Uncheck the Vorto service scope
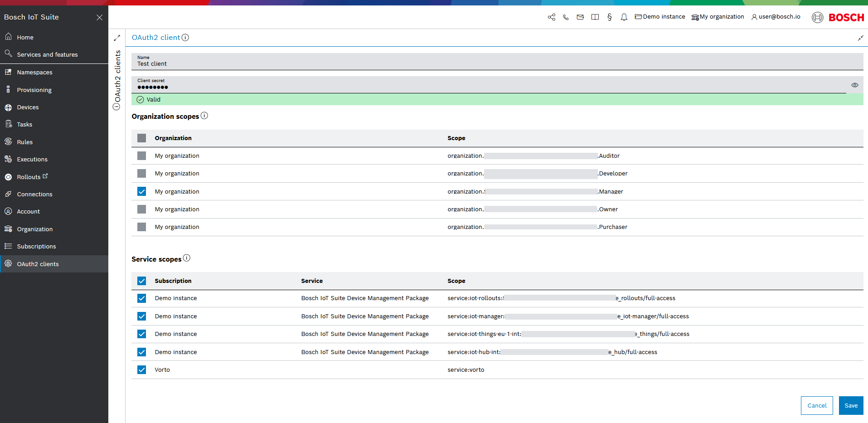This screenshot has width=868, height=423. point(142,370)
